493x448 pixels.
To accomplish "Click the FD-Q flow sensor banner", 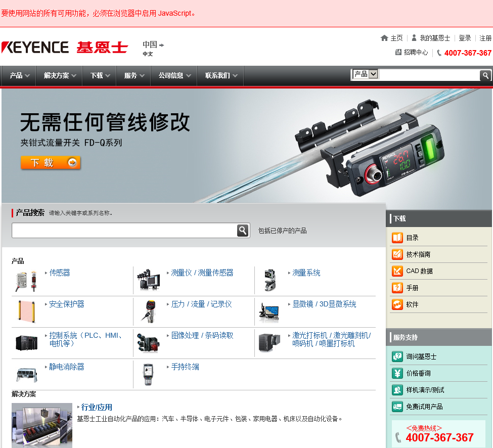I will pyautogui.click(x=247, y=146).
